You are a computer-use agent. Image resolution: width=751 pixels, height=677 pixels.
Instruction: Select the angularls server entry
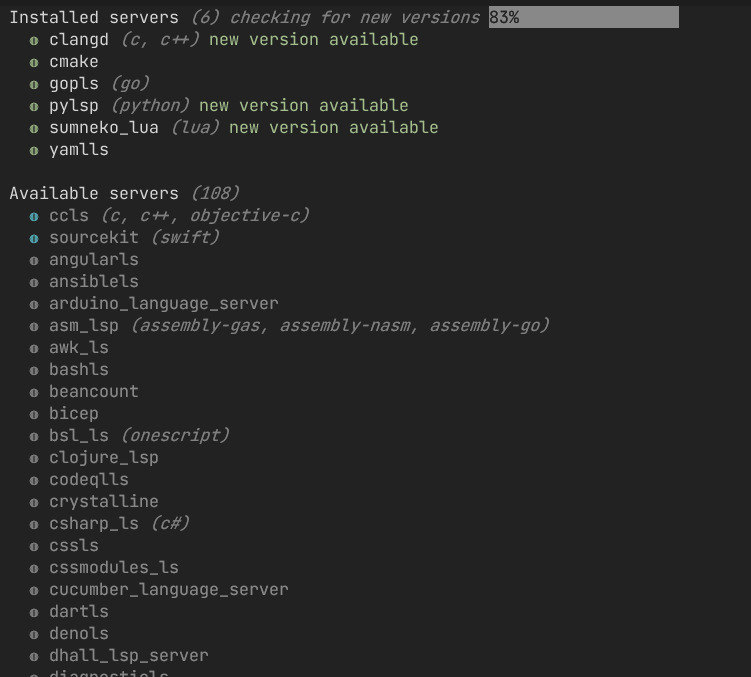(93, 260)
